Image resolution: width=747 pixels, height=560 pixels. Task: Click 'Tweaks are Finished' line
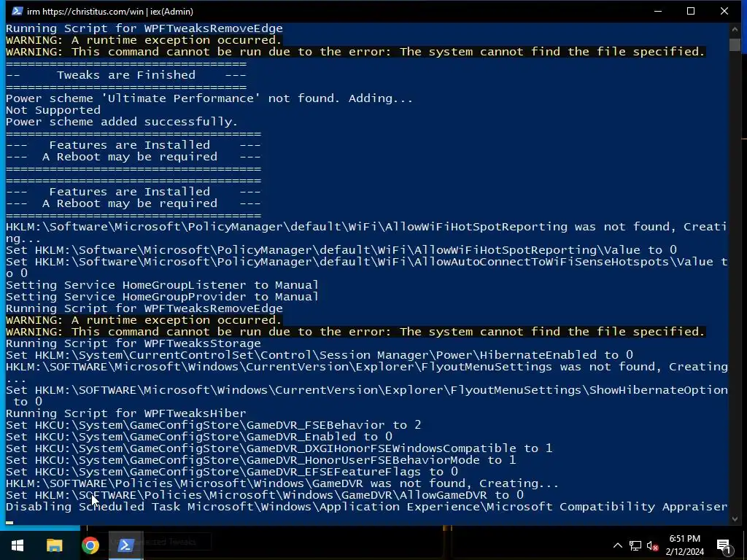(125, 75)
